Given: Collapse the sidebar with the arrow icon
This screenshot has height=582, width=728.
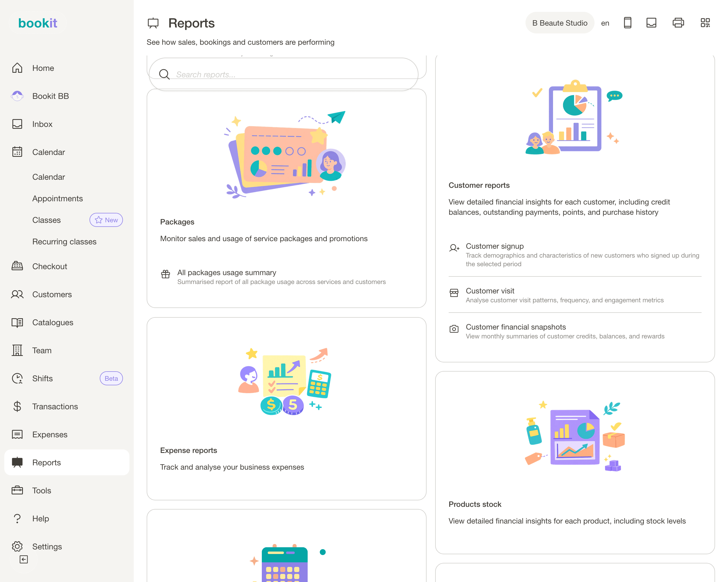Looking at the screenshot, I should [x=24, y=559].
